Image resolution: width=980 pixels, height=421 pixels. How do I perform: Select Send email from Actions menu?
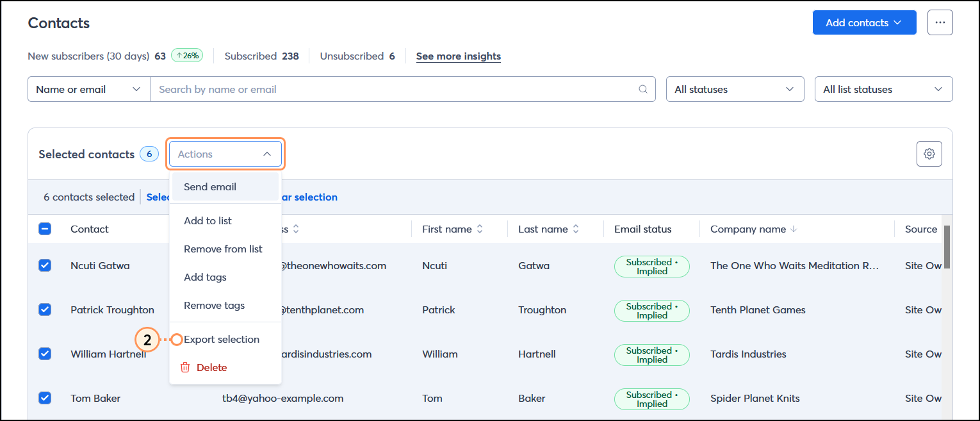[x=209, y=186]
